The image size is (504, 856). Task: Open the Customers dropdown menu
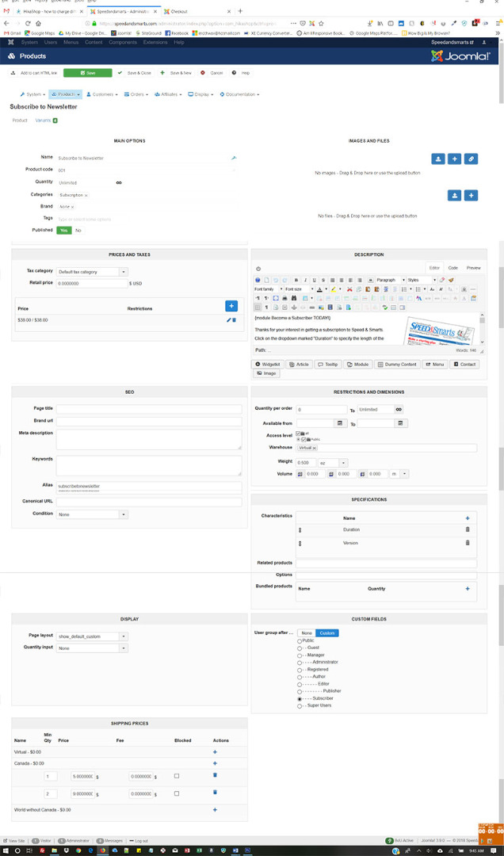pos(102,94)
